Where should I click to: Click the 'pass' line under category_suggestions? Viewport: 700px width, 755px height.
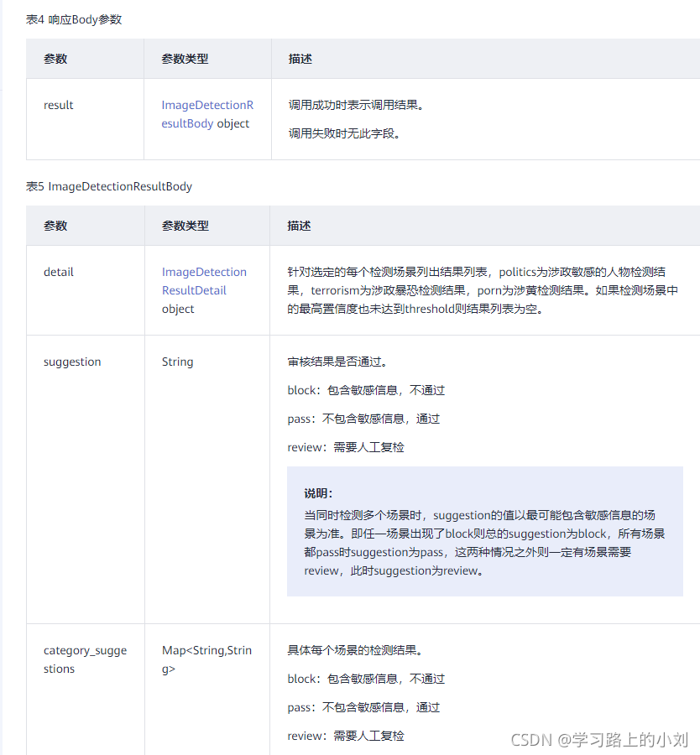363,707
